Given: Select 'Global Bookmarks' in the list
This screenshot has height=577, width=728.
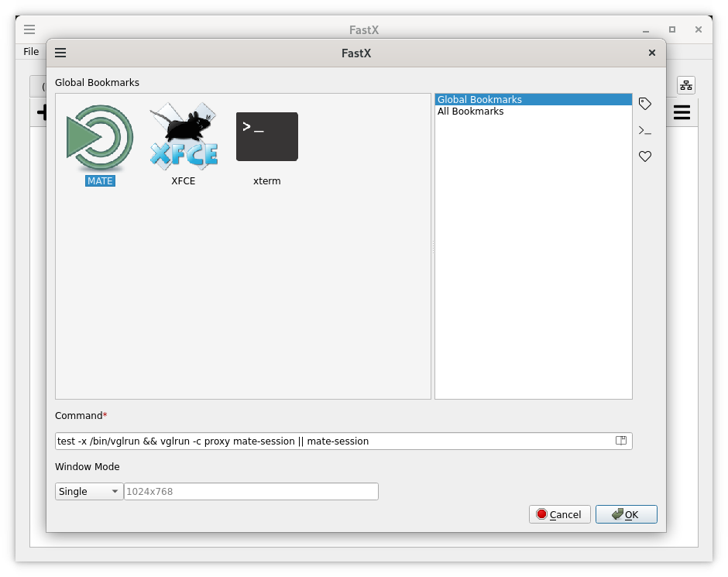Looking at the screenshot, I should tap(480, 99).
